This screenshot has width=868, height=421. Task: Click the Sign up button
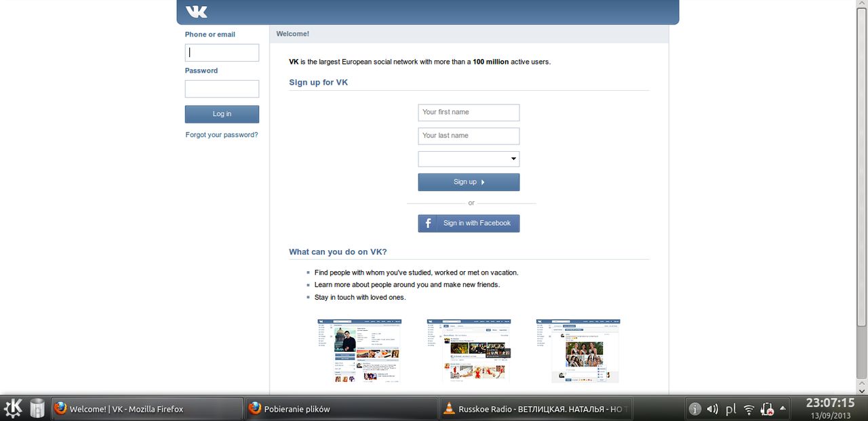click(469, 182)
